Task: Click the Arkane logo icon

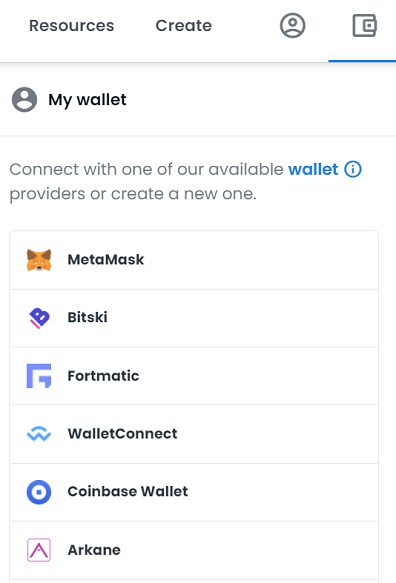Action: click(x=39, y=550)
